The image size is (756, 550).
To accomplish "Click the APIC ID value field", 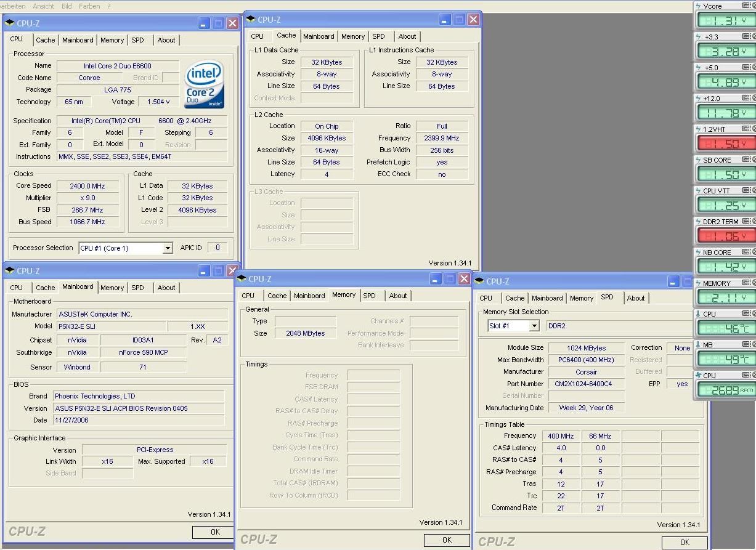I will coord(217,248).
